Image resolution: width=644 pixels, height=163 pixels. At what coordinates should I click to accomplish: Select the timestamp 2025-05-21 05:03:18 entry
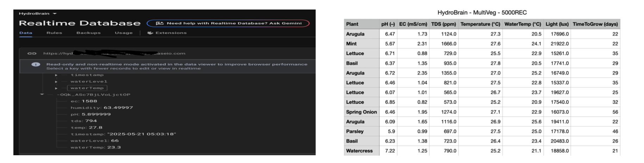click(123, 134)
